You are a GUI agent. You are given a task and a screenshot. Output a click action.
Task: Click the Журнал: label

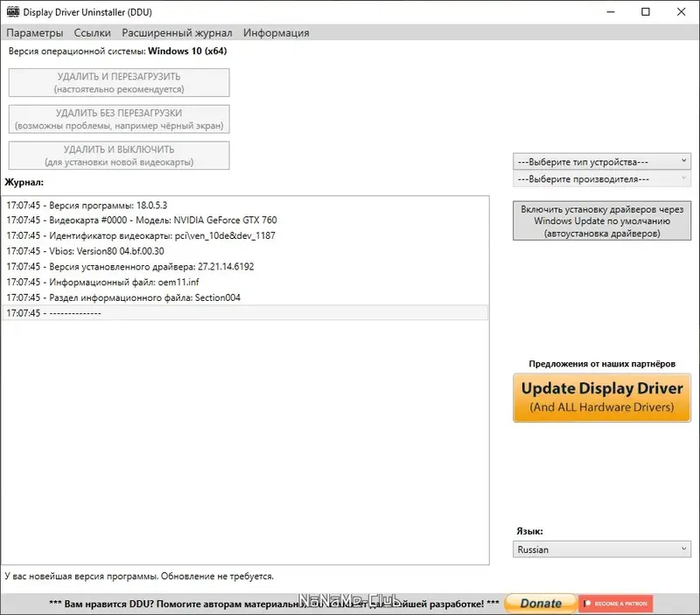pyautogui.click(x=24, y=182)
